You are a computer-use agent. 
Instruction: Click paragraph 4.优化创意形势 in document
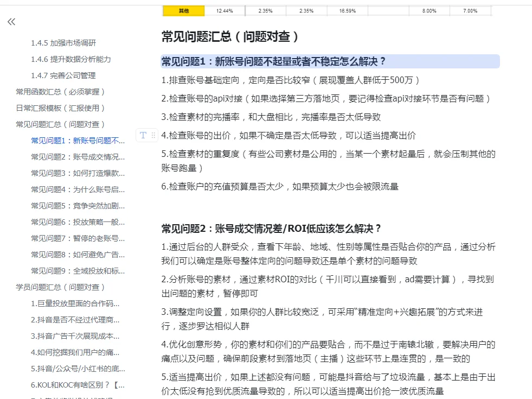[x=329, y=351]
